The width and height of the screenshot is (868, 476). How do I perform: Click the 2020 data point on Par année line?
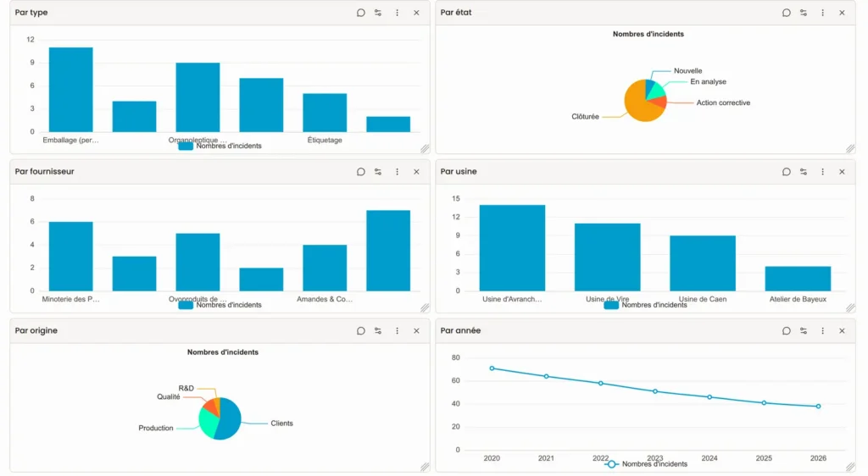click(x=492, y=368)
